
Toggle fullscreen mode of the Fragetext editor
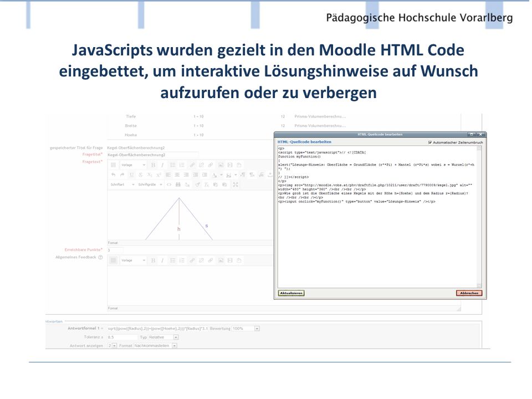236,185
